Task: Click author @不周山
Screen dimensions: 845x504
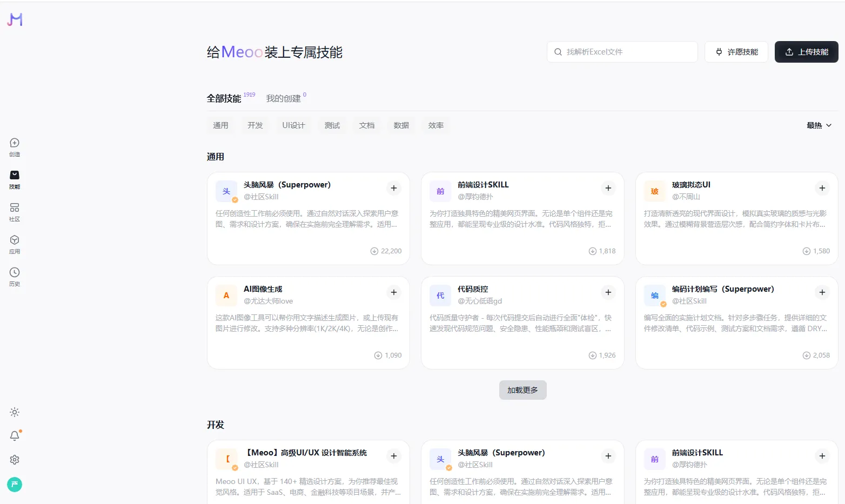Action: click(x=686, y=197)
